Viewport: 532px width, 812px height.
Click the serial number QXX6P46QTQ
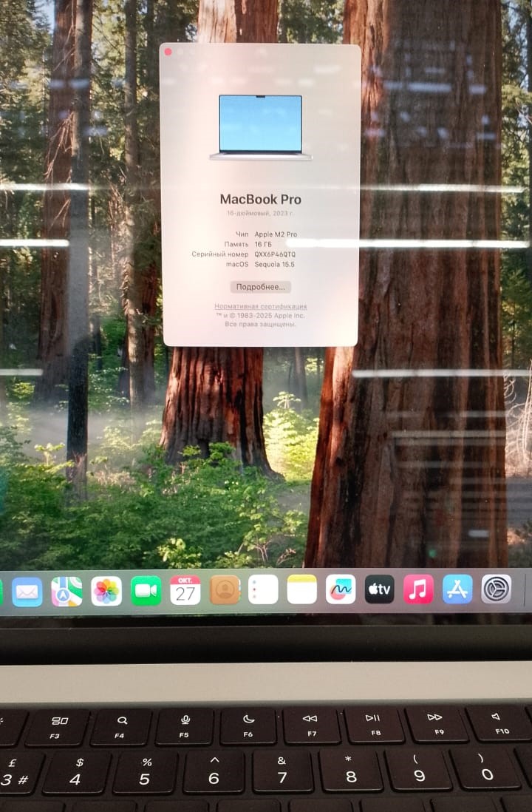(x=275, y=254)
